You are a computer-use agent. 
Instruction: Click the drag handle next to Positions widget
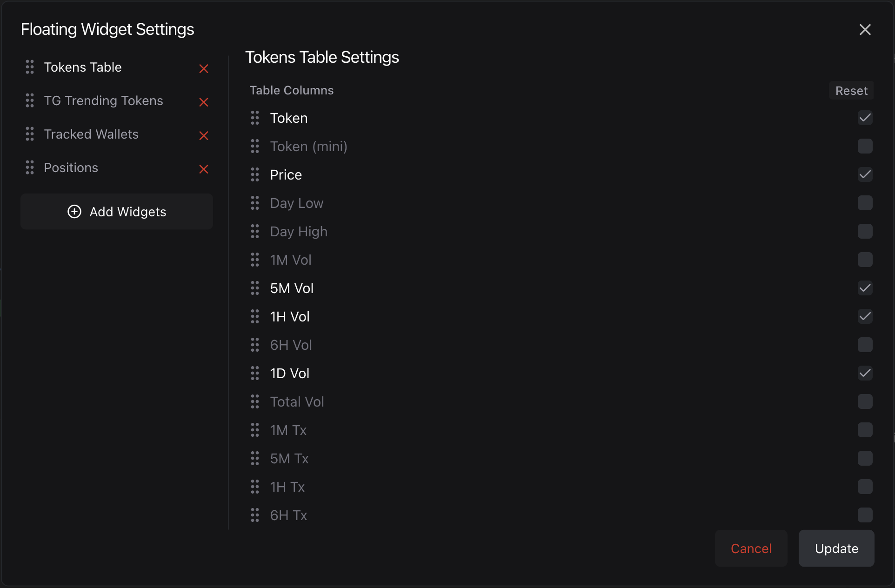click(x=30, y=167)
